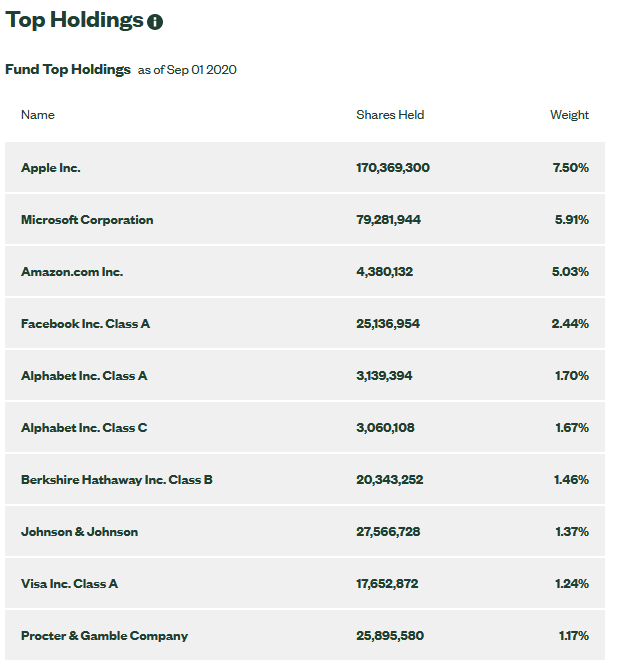Select the Alphabet Inc. Class A name
Image resolution: width=621 pixels, height=671 pixels.
[x=84, y=376]
